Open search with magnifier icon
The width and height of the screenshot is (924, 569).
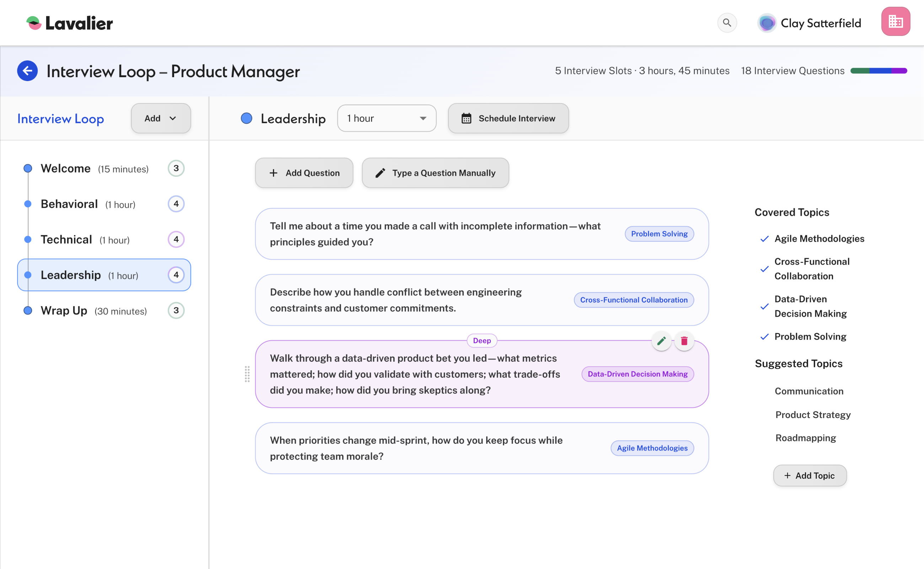coord(726,23)
